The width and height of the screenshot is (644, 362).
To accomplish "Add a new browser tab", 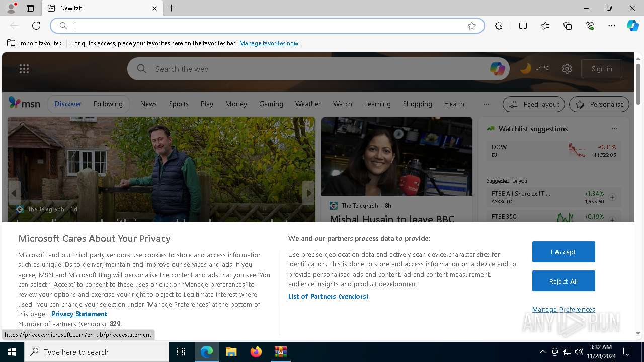I will [x=172, y=8].
